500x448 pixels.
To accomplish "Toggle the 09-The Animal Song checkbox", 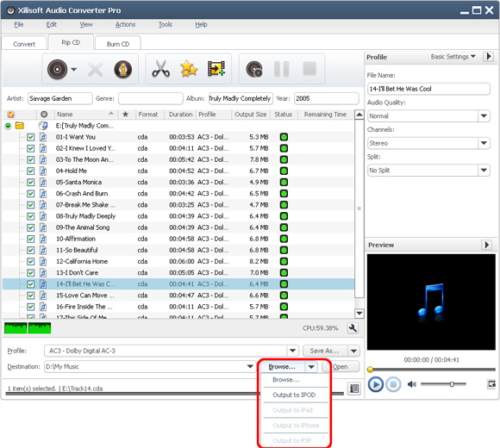I will (x=31, y=227).
